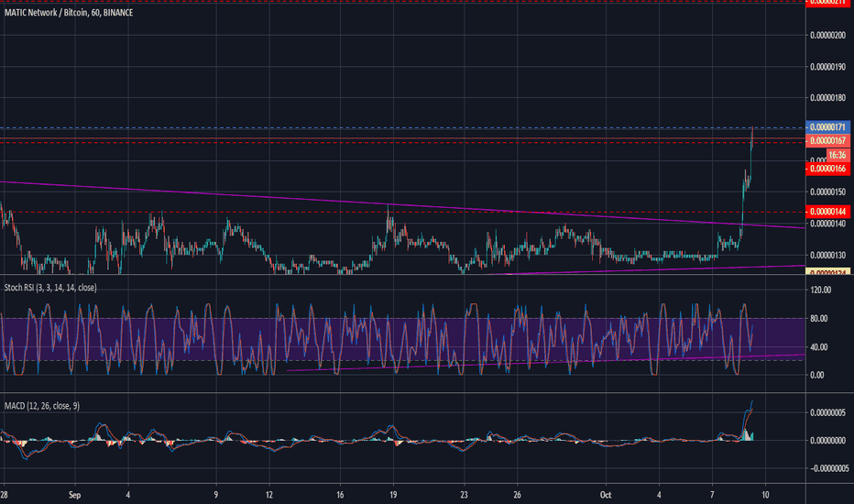Screen dimensions: 854x504
Task: Click the Sep label on the time axis
Action: 74,495
